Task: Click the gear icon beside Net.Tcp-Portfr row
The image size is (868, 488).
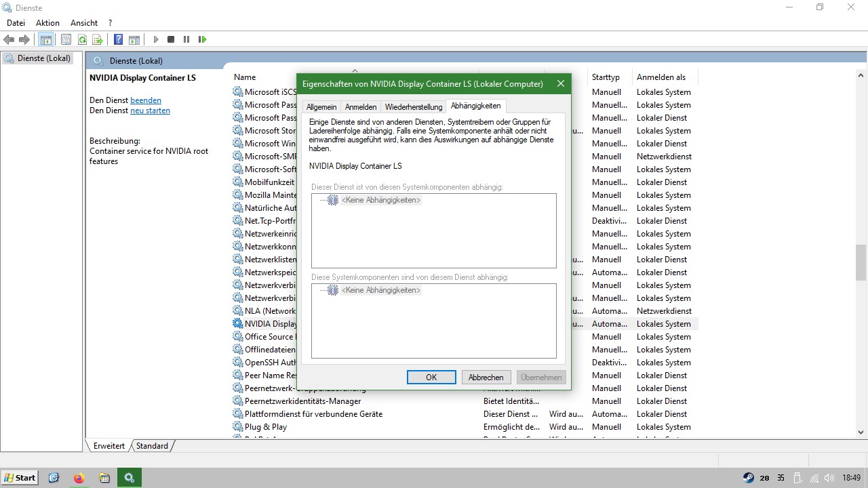Action: (238, 220)
